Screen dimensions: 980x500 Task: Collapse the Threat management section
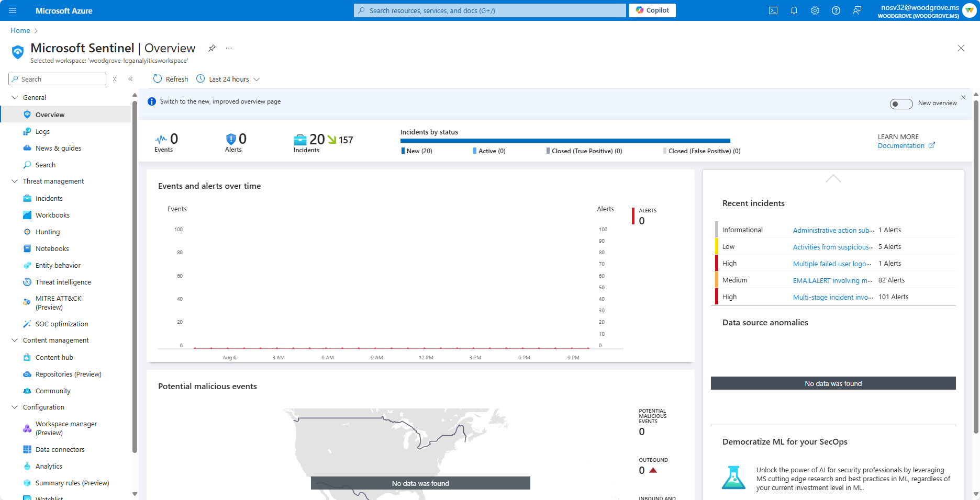tap(15, 181)
